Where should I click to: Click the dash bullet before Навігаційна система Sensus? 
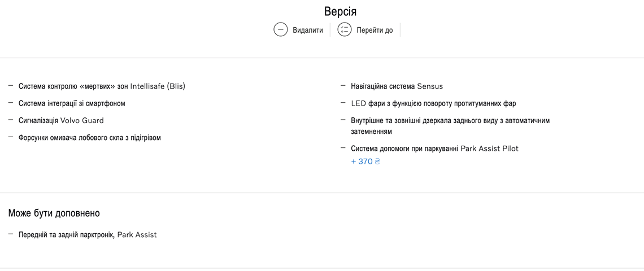coord(343,86)
